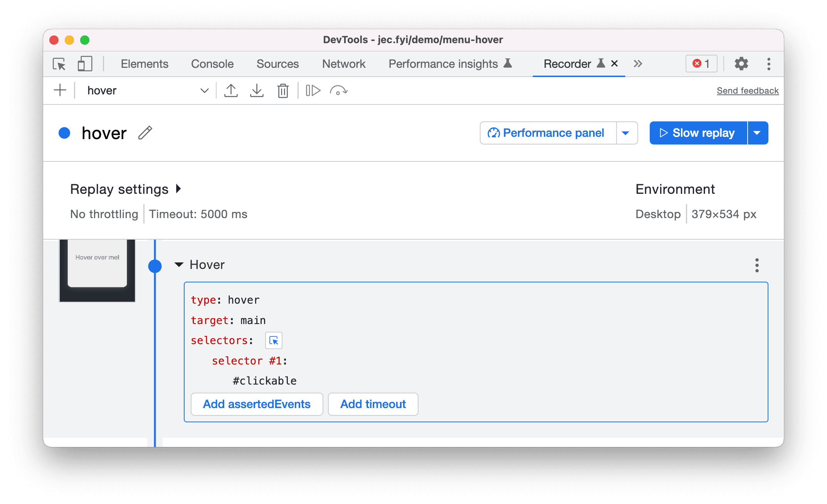Click the element picker icon in selectors
Viewport: 827px width, 504px height.
coord(274,340)
